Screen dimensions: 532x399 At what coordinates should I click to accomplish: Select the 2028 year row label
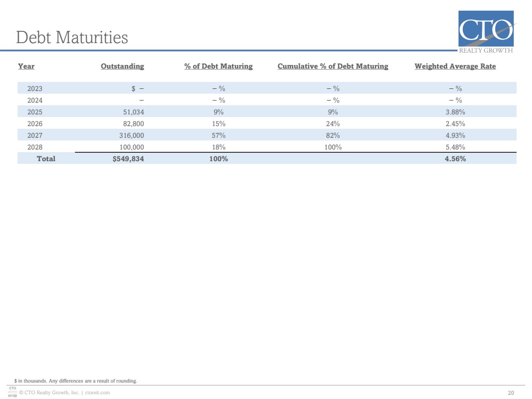tap(35, 147)
